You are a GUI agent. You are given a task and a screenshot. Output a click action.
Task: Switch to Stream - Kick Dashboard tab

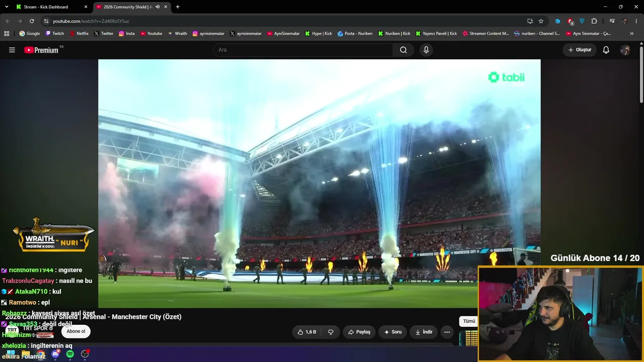(52, 7)
